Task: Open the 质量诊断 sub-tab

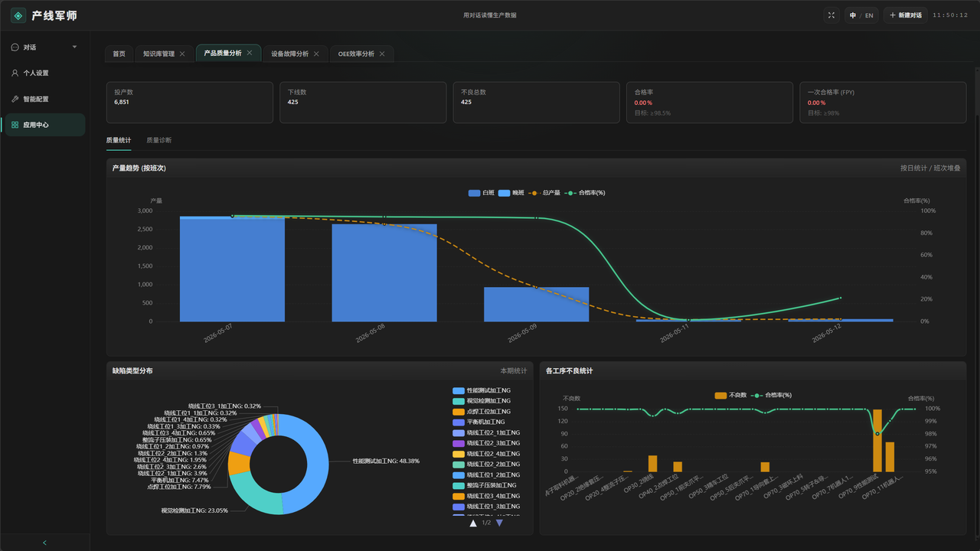Action: point(159,140)
